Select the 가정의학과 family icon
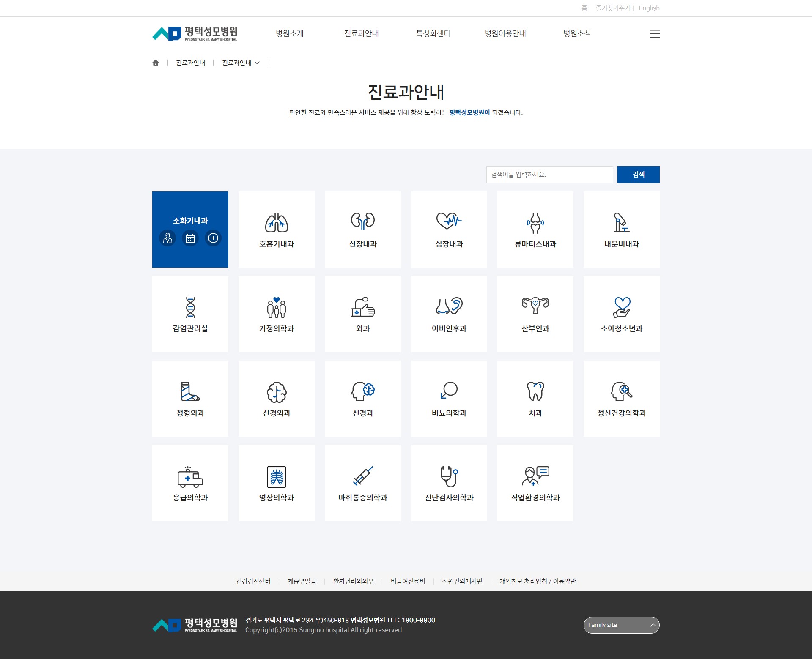812x659 pixels. [277, 307]
